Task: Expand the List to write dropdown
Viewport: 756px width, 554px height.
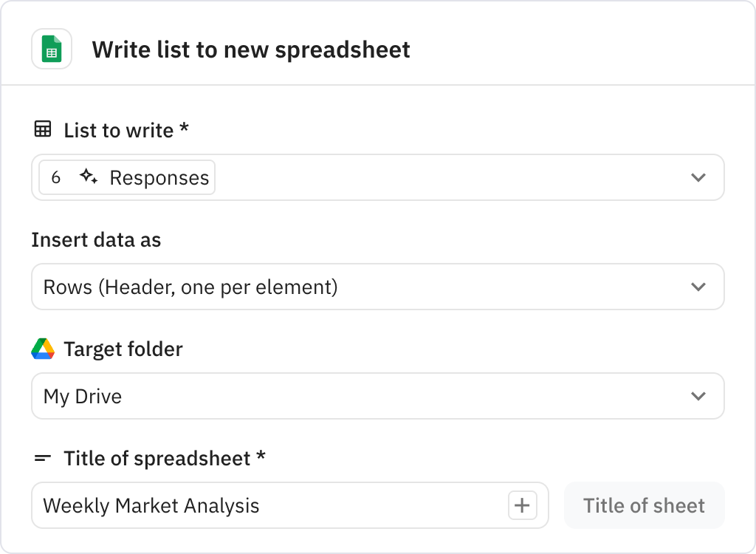Action: [x=697, y=177]
